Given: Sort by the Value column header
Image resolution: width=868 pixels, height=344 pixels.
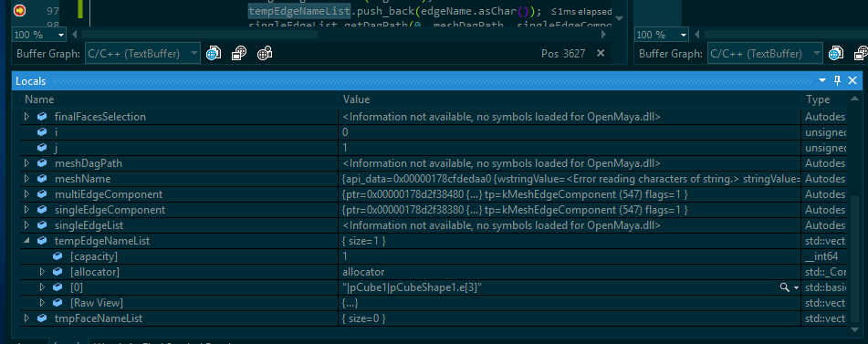Looking at the screenshot, I should coord(569,99).
